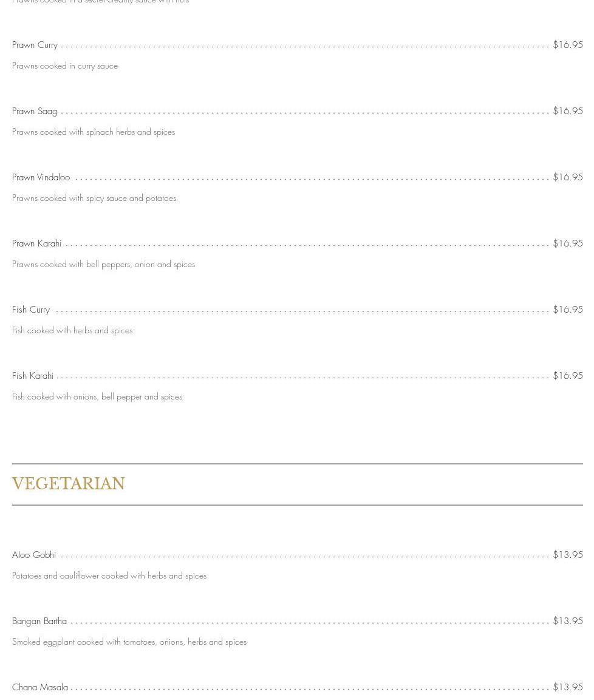This screenshot has height=700, width=594.
Task: Click the Prawn Karahi dish title
Action: pos(36,243)
